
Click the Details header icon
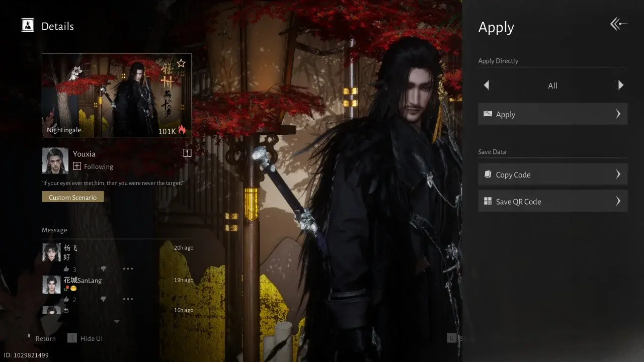[x=28, y=25]
